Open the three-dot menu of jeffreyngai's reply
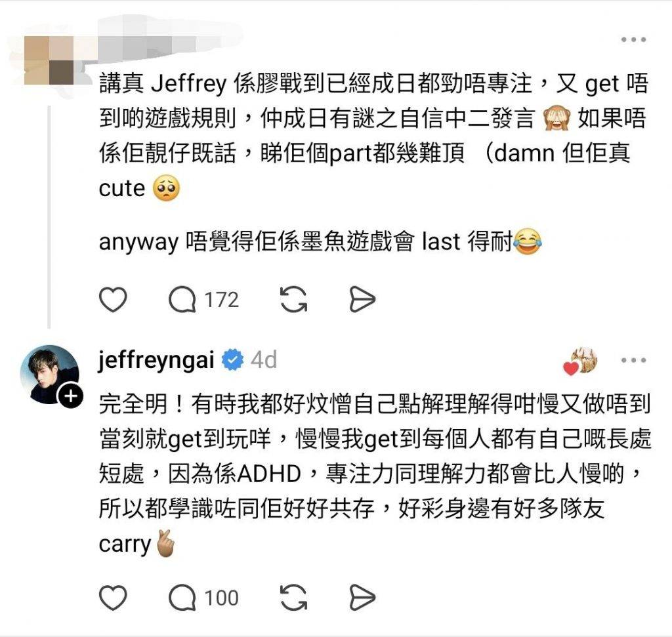Image resolution: width=672 pixels, height=637 pixels. pyautogui.click(x=633, y=360)
